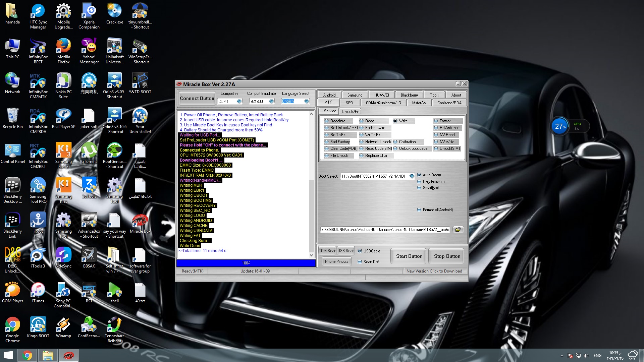Open Samsung Kies 3 desktop icon
Image resolution: width=644 pixels, height=362 pixels.
click(x=63, y=156)
